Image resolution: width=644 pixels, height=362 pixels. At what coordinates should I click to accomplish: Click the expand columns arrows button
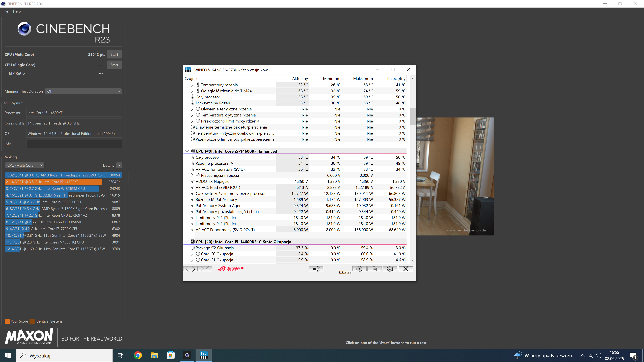coord(190,269)
